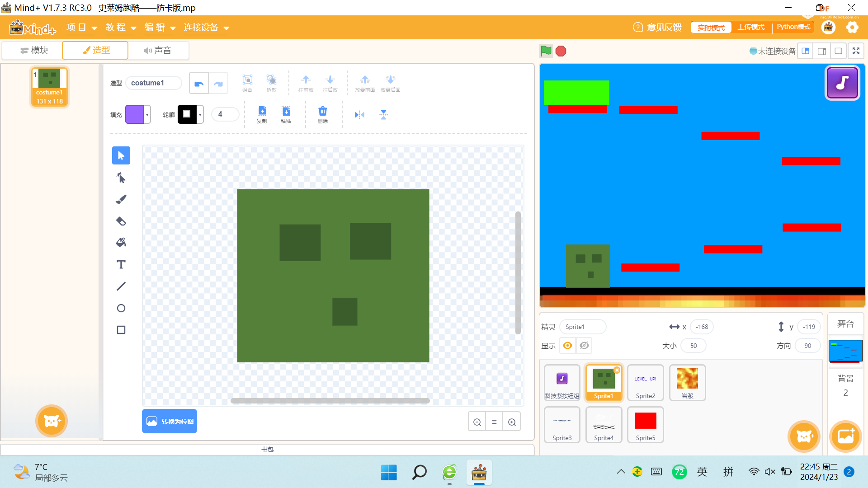The width and height of the screenshot is (868, 488).
Task: Stop the project with red button
Action: pyautogui.click(x=561, y=51)
